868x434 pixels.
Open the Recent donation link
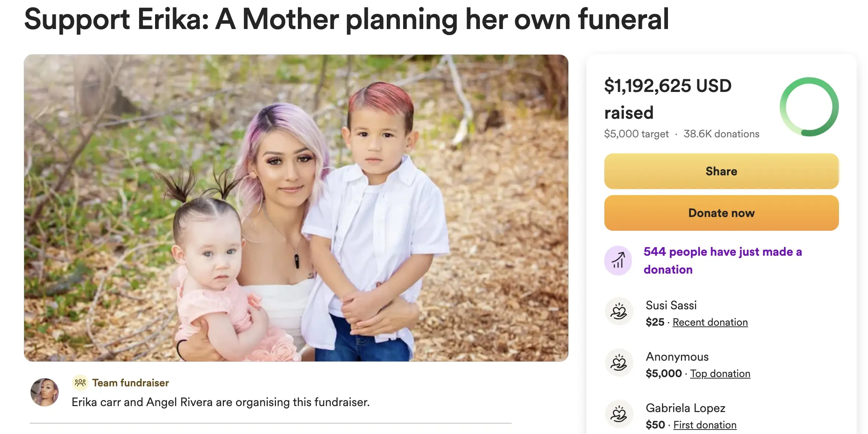point(710,322)
